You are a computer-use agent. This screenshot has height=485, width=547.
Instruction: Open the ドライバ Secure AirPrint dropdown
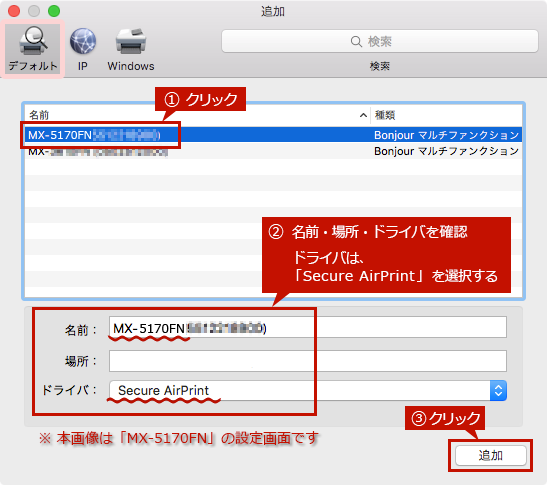pyautogui.click(x=308, y=390)
